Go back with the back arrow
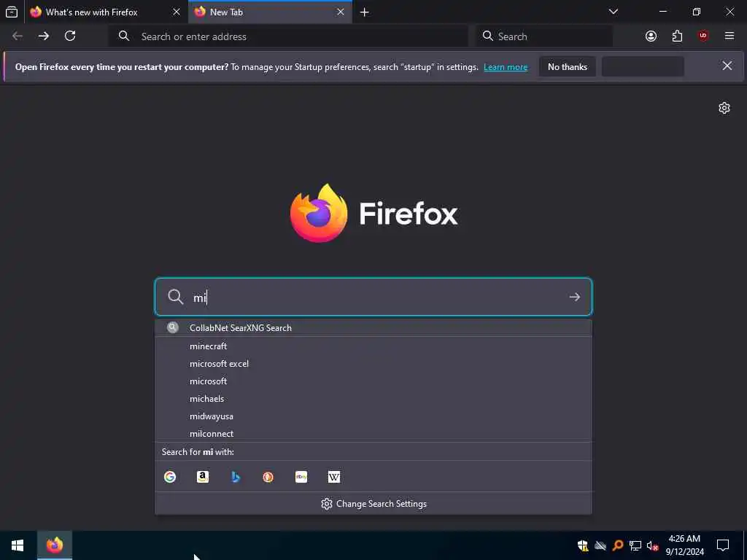747x560 pixels. click(18, 36)
